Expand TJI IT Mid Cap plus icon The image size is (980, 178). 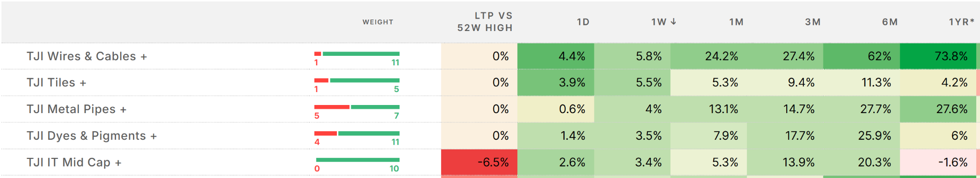pos(118,163)
